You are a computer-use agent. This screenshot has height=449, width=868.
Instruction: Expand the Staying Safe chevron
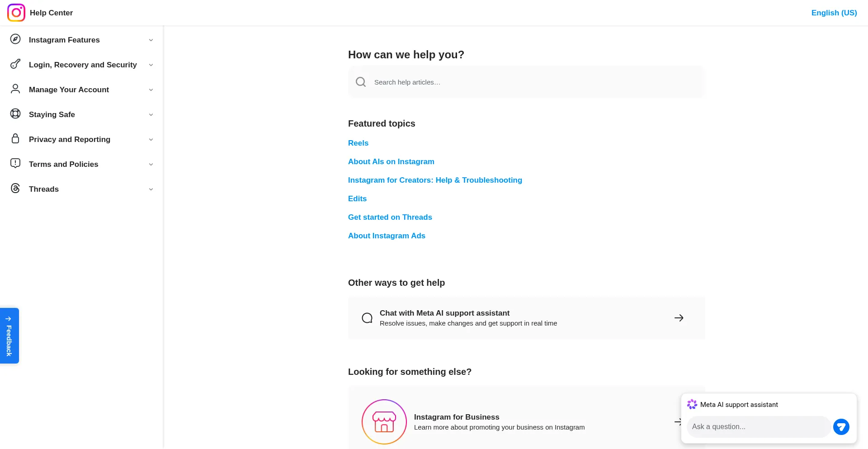point(151,115)
